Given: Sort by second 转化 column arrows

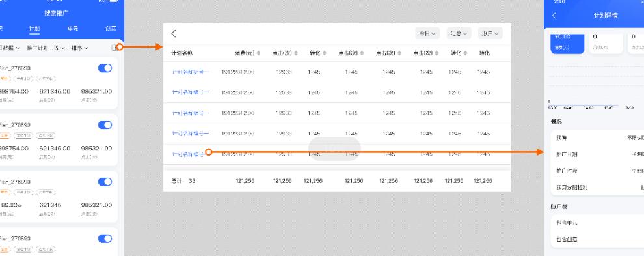Looking at the screenshot, I should [x=465, y=53].
